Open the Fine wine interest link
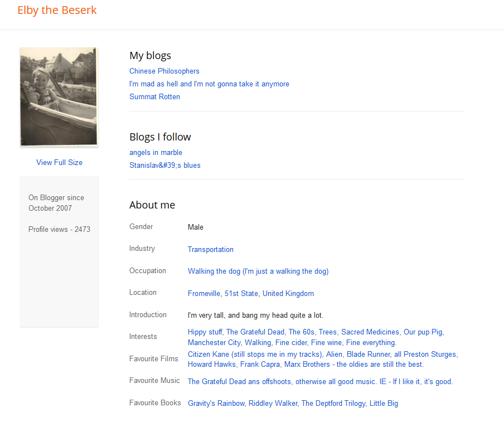504x422 pixels. pos(326,343)
